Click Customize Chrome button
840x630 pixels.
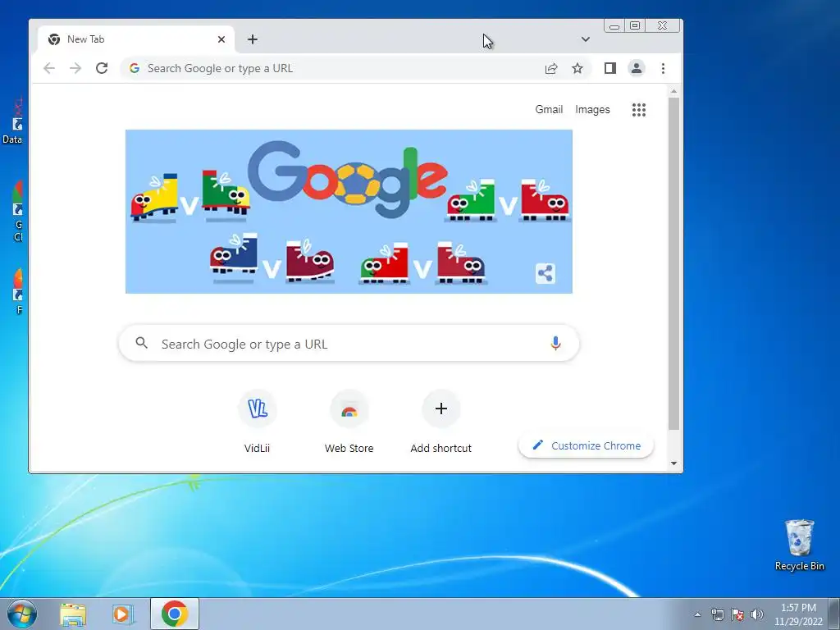586,445
